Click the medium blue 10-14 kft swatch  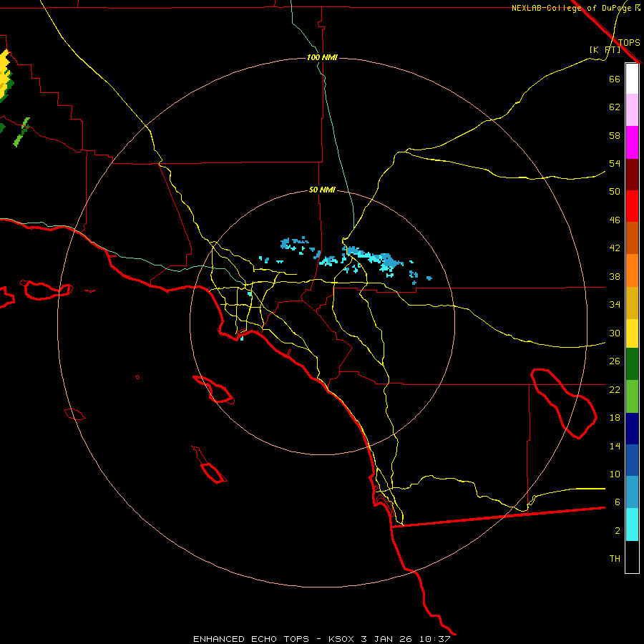point(632,460)
